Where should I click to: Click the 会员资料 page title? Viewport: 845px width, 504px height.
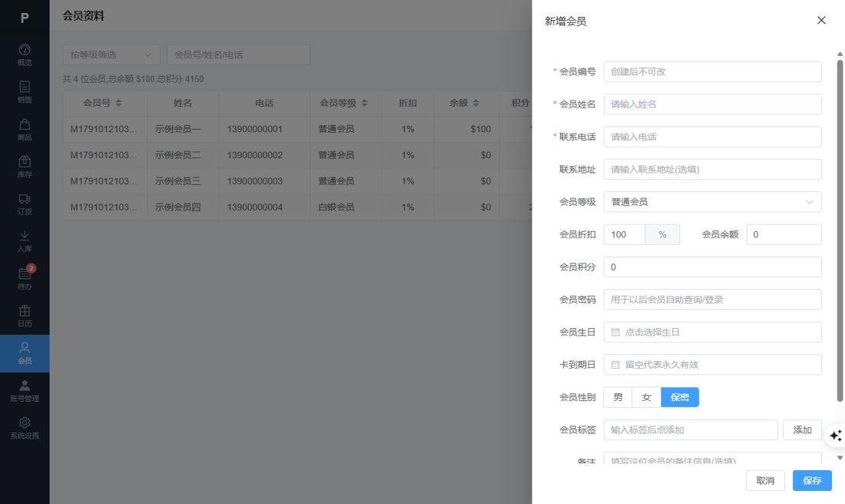click(x=83, y=16)
